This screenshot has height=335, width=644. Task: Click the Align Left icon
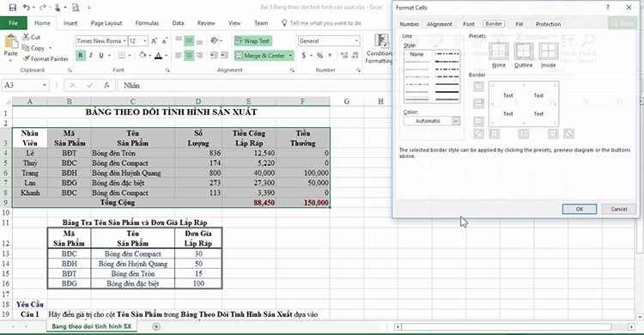(179, 55)
